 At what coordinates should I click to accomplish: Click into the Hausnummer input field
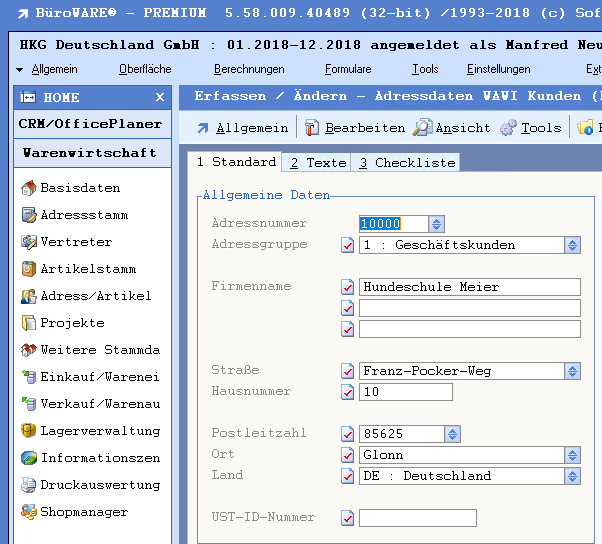(405, 392)
